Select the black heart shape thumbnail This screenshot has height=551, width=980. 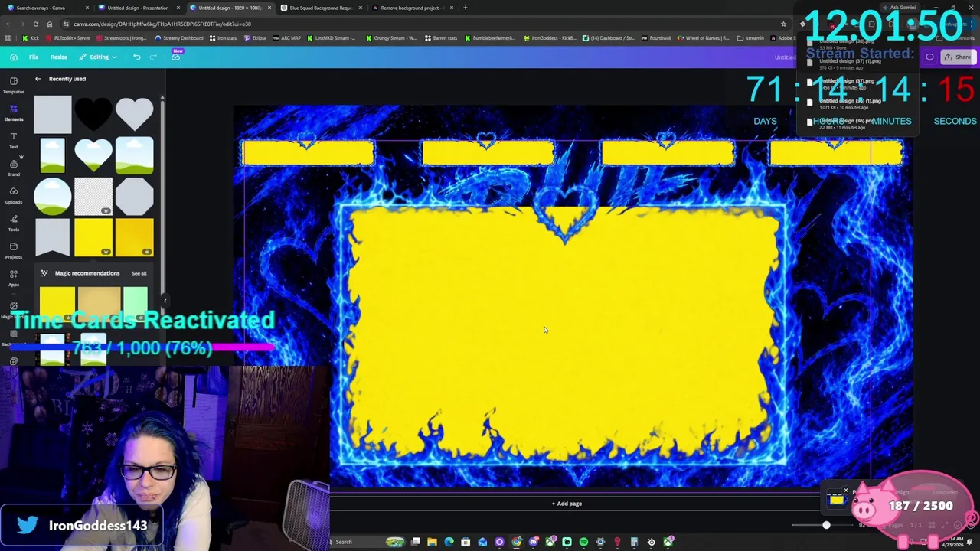click(x=93, y=114)
